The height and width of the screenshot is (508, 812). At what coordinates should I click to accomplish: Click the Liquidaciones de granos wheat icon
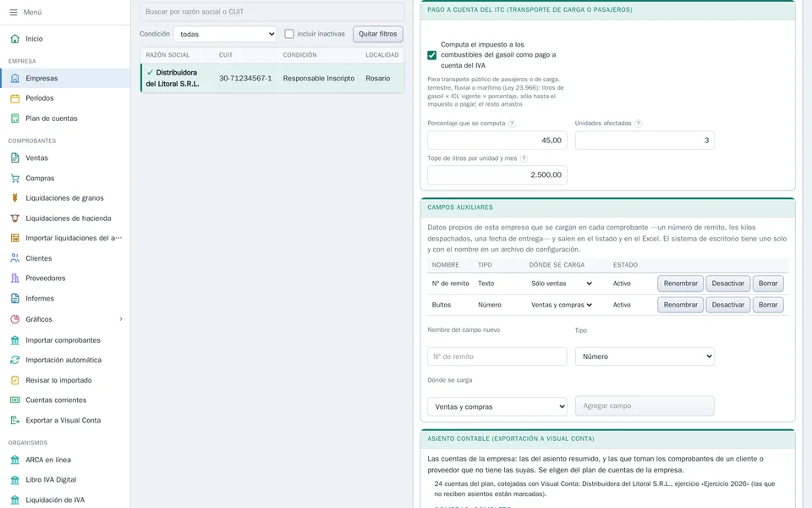(x=15, y=198)
